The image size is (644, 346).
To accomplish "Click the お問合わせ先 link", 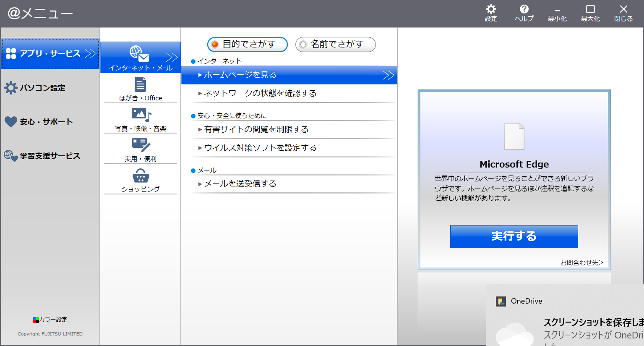I will (x=581, y=262).
